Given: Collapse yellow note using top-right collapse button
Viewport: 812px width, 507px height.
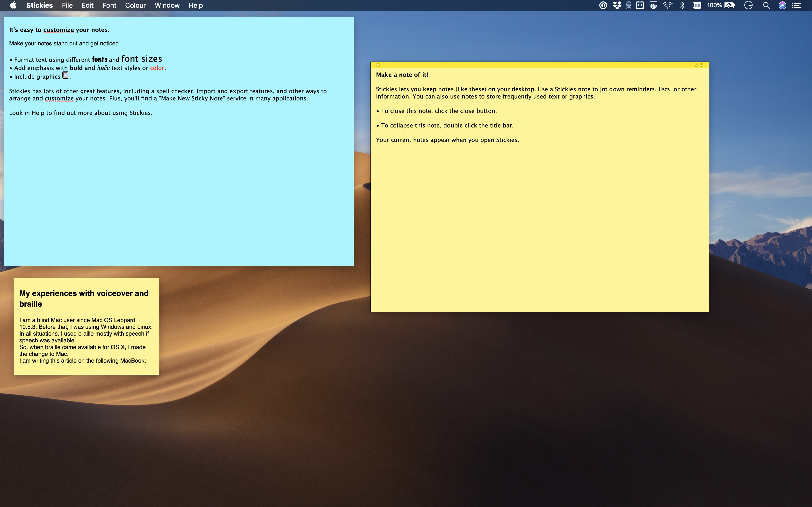Looking at the screenshot, I should point(701,65).
